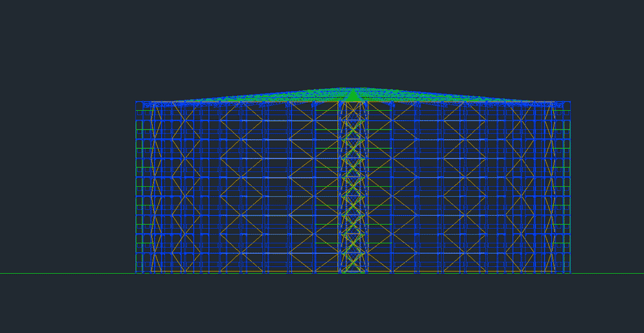Select the green ground line left of structure
This screenshot has height=333, width=644.
pos(64,274)
